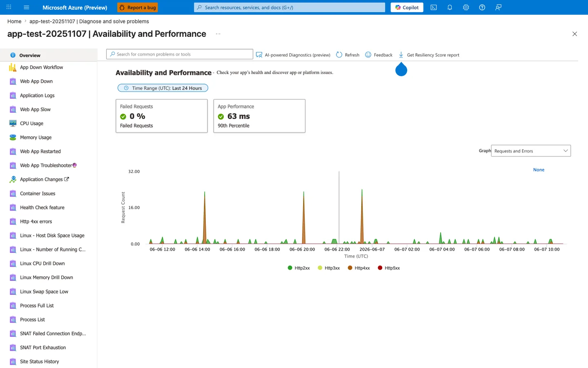588x368 pixels.
Task: Click the Failed Requests 0 % card
Action: [x=162, y=116]
